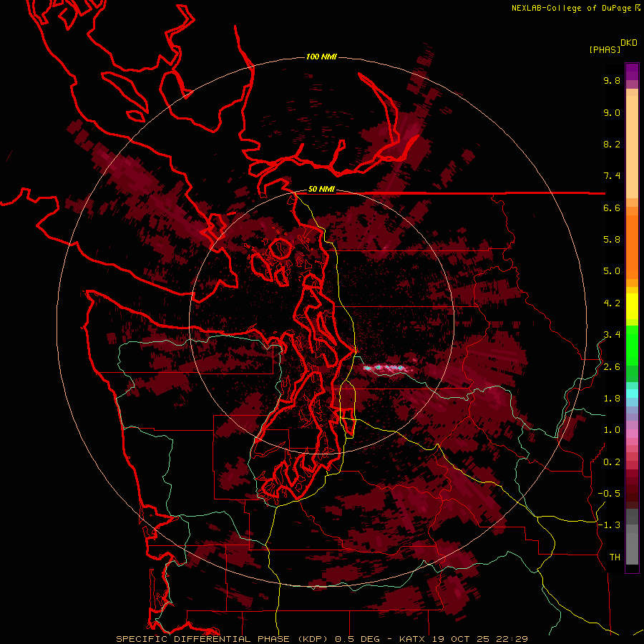The image size is (644, 644).
Task: Click the 50 NMI range ring label
Action: 321,190
